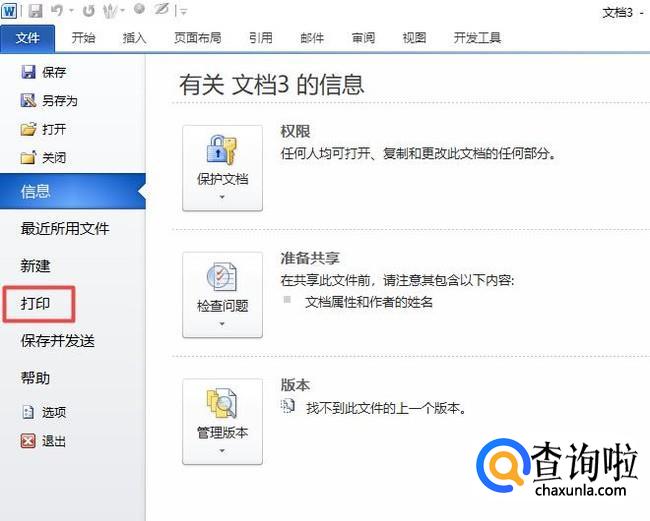The width and height of the screenshot is (650, 521).
Task: Select 保存 text in backstage menu
Action: (x=54, y=73)
